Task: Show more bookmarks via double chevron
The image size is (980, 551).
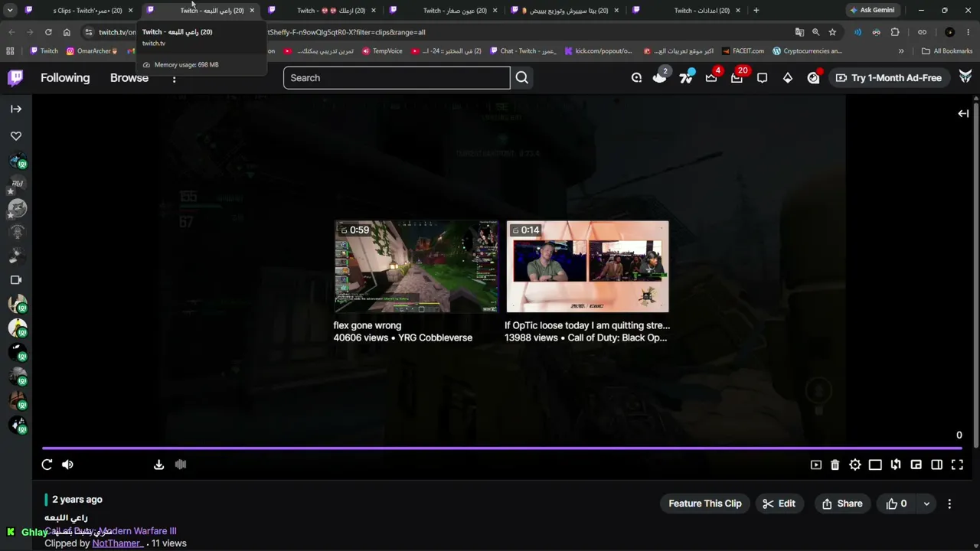Action: click(901, 51)
